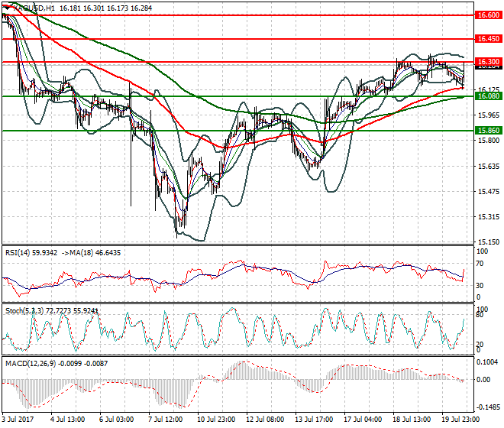Click the 15.800 price scale value

click(x=489, y=141)
